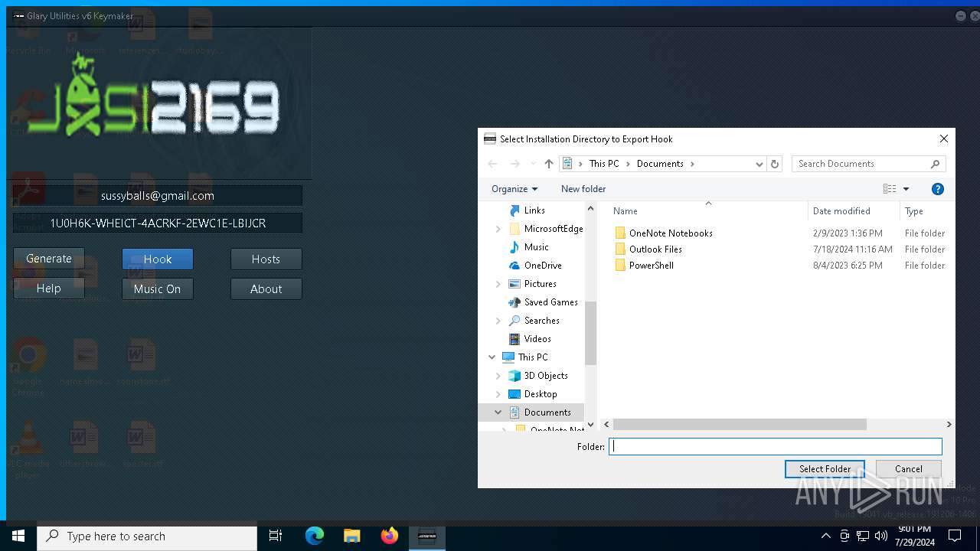Select Videos in the navigation tree
Viewport: 980px width, 551px height.
click(537, 339)
